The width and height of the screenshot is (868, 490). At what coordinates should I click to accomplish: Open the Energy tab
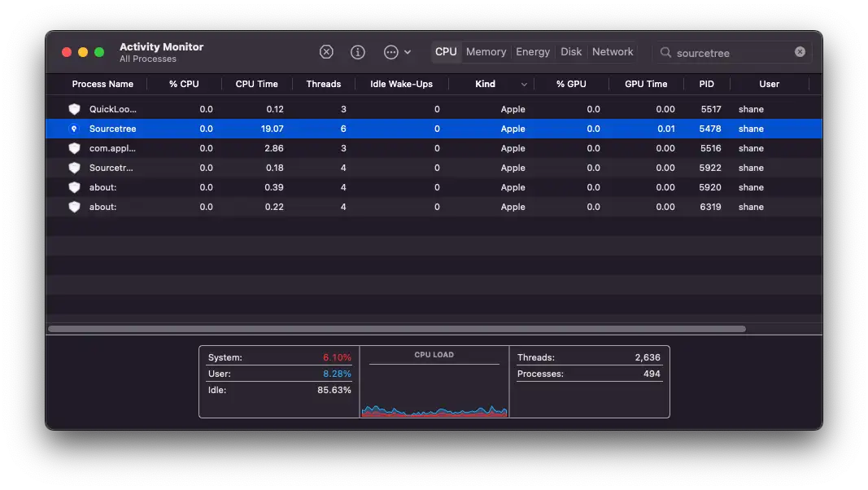(533, 51)
